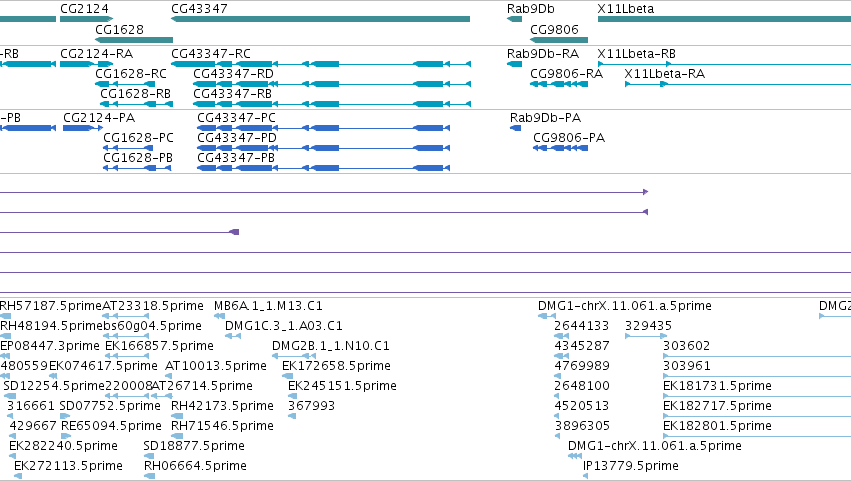Image resolution: width=851 pixels, height=481 pixels.
Task: Click protein label CG43347-PC
Action: click(237, 118)
